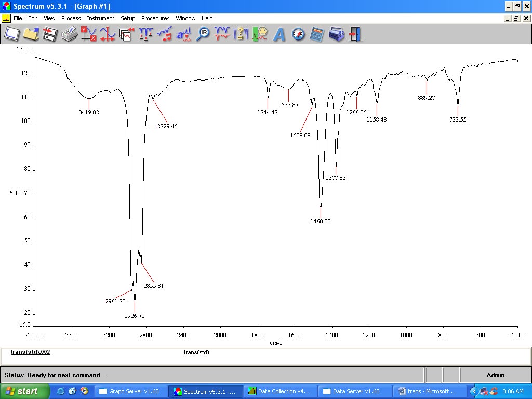Click the peak label 2855.81

tap(153, 286)
